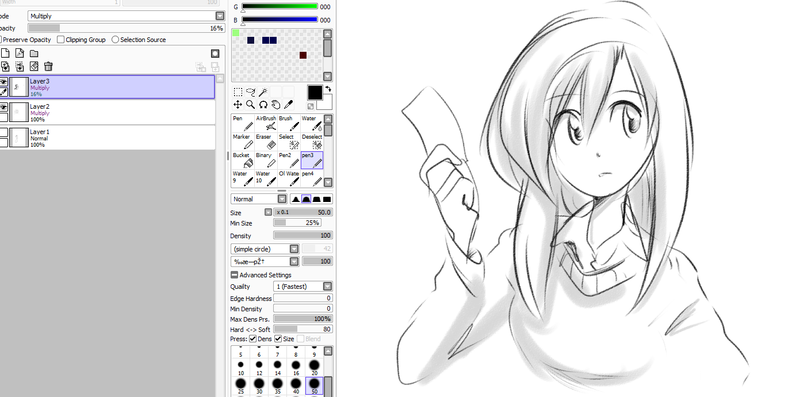Choose the Eraser tool

click(266, 141)
